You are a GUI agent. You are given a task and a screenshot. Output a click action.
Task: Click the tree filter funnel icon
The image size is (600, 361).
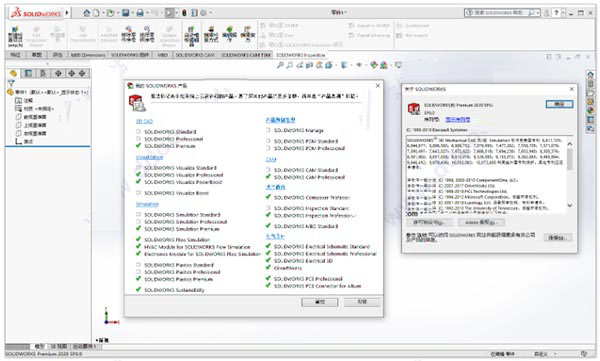pyautogui.click(x=11, y=83)
